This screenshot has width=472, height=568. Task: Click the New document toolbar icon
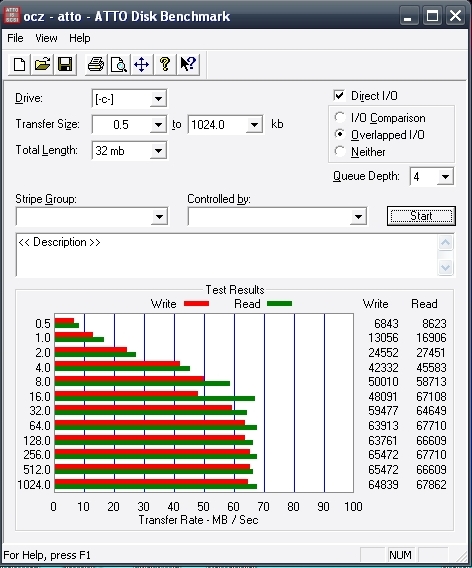click(19, 65)
